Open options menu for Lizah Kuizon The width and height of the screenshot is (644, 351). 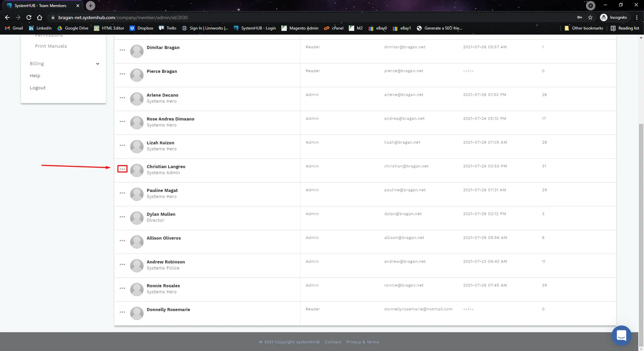122,145
